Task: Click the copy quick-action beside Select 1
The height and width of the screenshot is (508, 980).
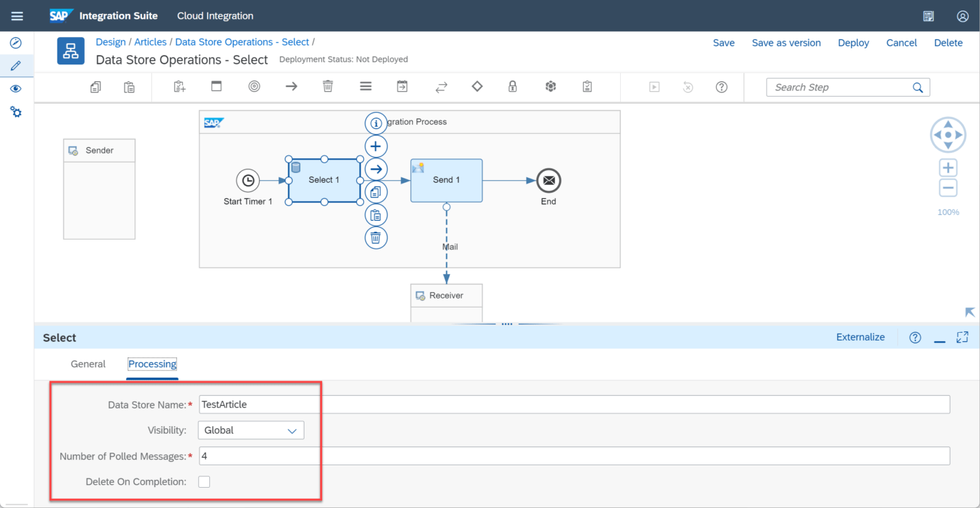Action: pyautogui.click(x=376, y=192)
